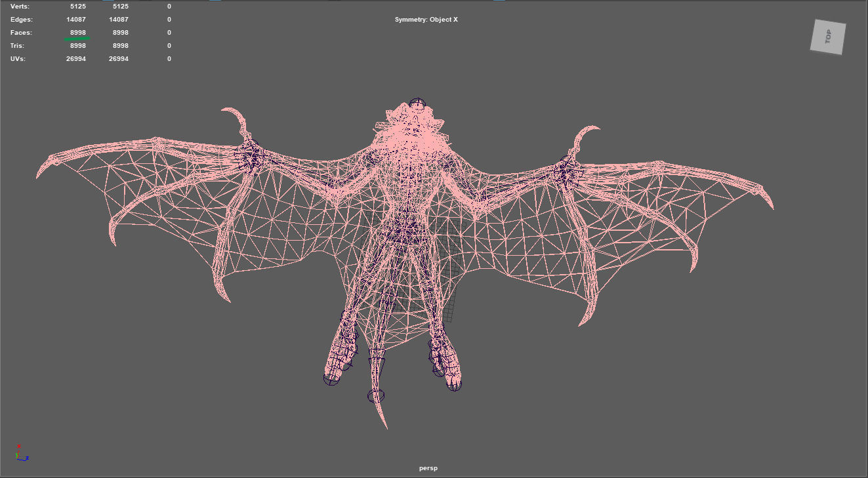Click the TOP face of the view cube
Screen dimensions: 868x478
tap(828, 37)
